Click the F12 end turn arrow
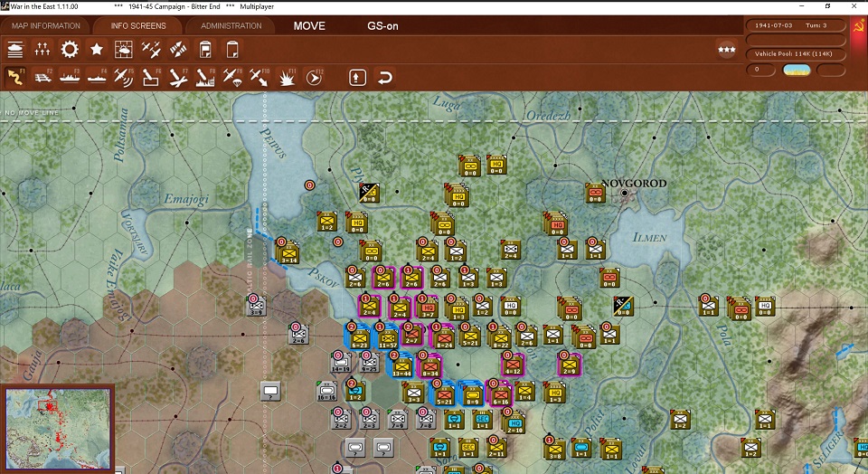The height and width of the screenshot is (474, 868). click(314, 78)
